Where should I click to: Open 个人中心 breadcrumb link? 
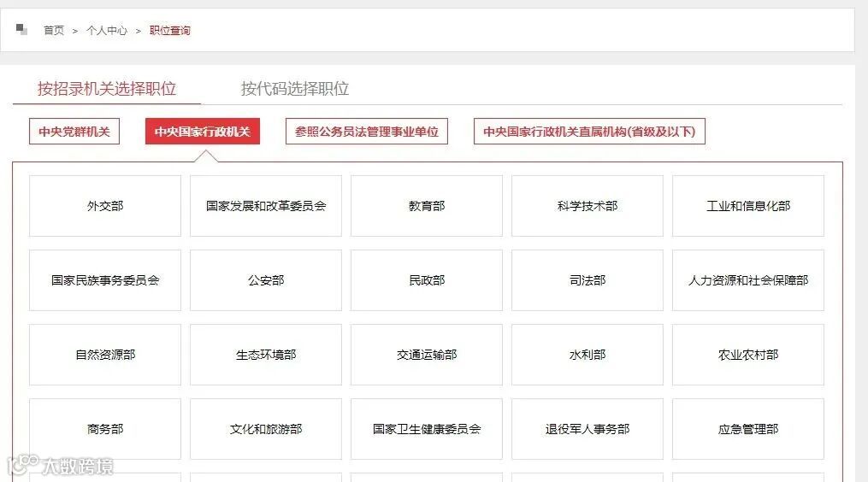[x=107, y=31]
